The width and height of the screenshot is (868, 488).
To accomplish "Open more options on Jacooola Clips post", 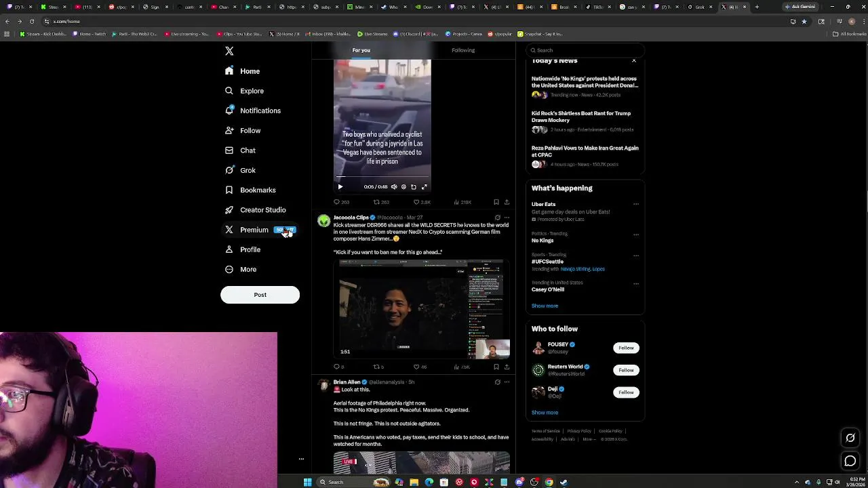I will [x=507, y=218].
